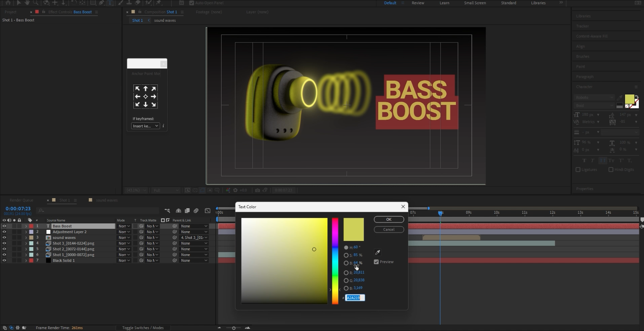
Task: Move anchor point to bottom center arrow
Action: (145, 105)
